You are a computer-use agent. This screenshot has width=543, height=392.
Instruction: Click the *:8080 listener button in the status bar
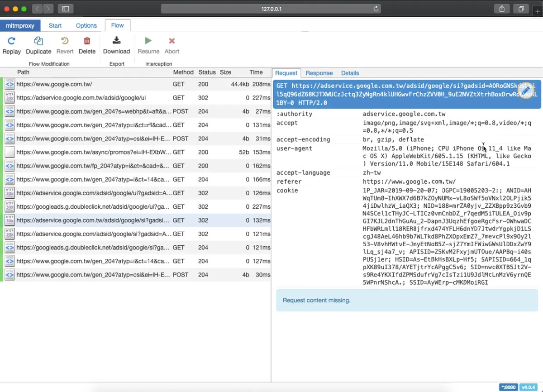tap(508, 387)
